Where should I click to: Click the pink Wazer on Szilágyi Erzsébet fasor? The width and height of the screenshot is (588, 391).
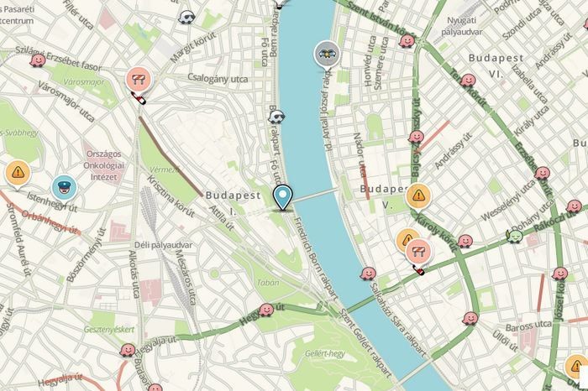38,60
